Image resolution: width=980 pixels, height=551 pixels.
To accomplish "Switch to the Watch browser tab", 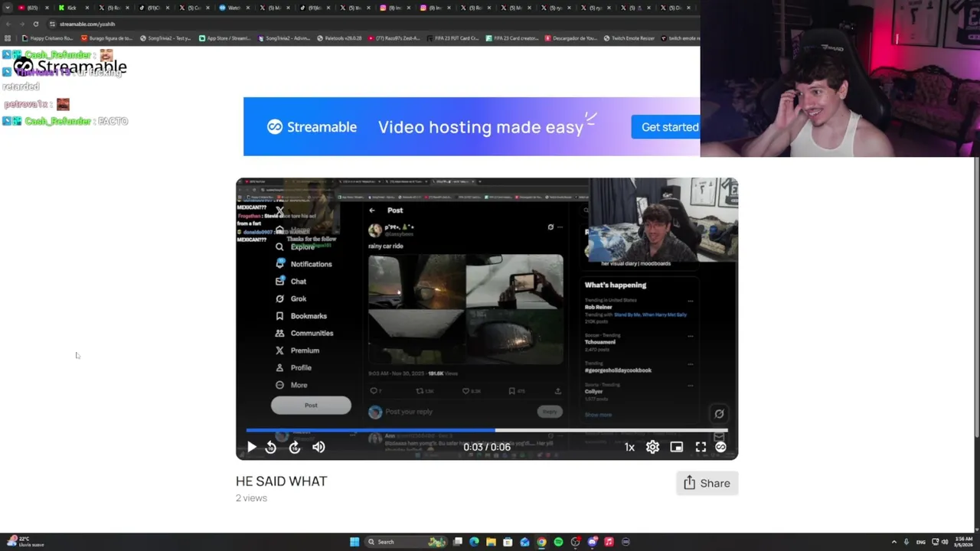I will pyautogui.click(x=234, y=8).
